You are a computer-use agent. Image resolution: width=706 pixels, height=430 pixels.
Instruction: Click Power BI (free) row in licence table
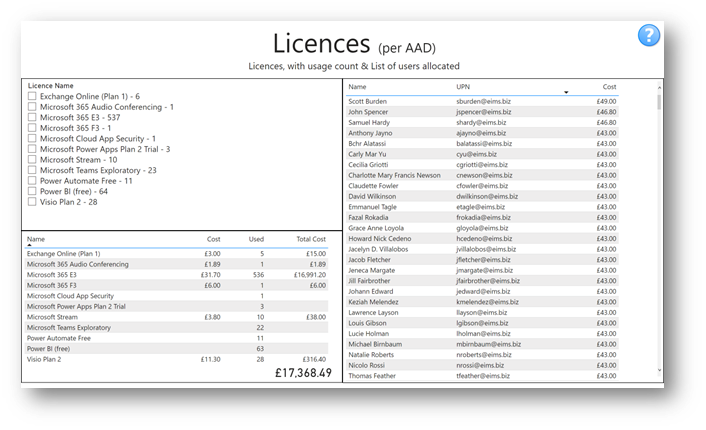click(x=176, y=349)
